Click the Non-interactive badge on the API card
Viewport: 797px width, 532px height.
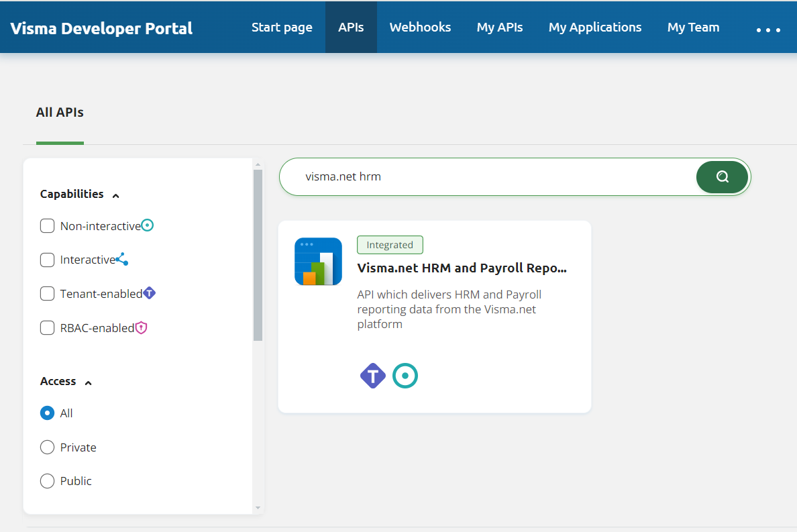pos(405,376)
